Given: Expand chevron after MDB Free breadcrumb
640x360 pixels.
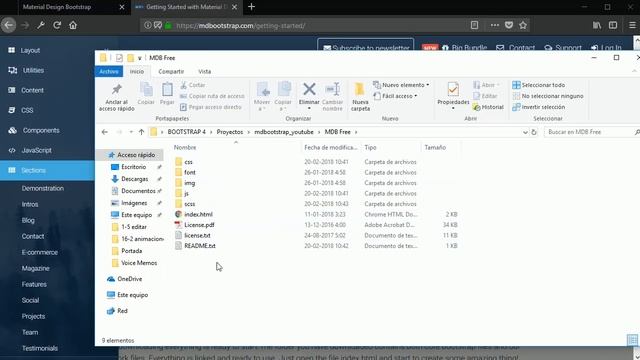Looking at the screenshot, I should coord(356,132).
